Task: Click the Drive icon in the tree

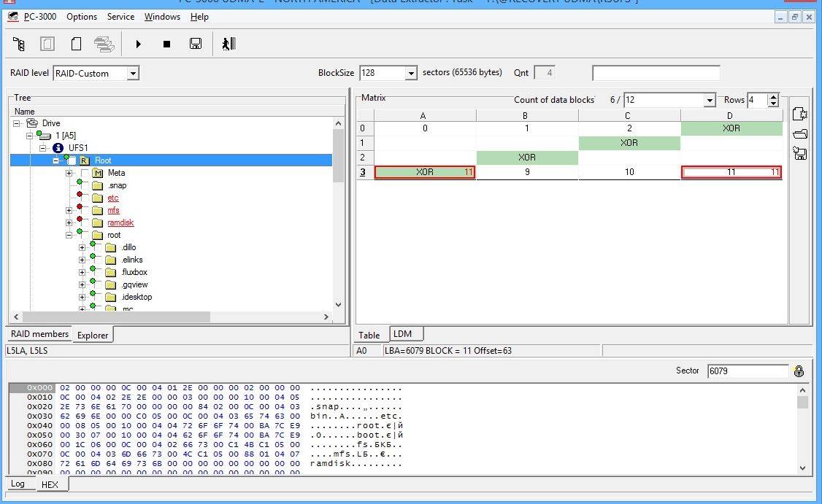Action: (x=33, y=123)
